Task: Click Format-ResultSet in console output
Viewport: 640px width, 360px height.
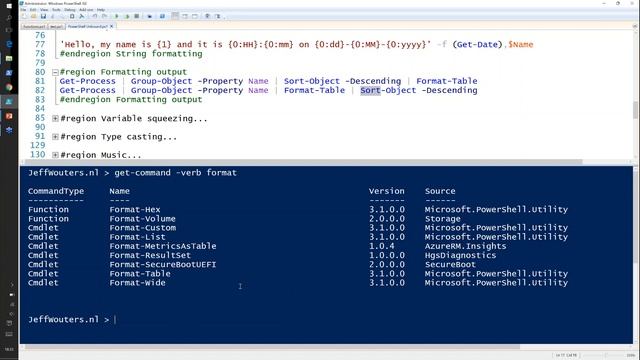Action: [x=150, y=255]
